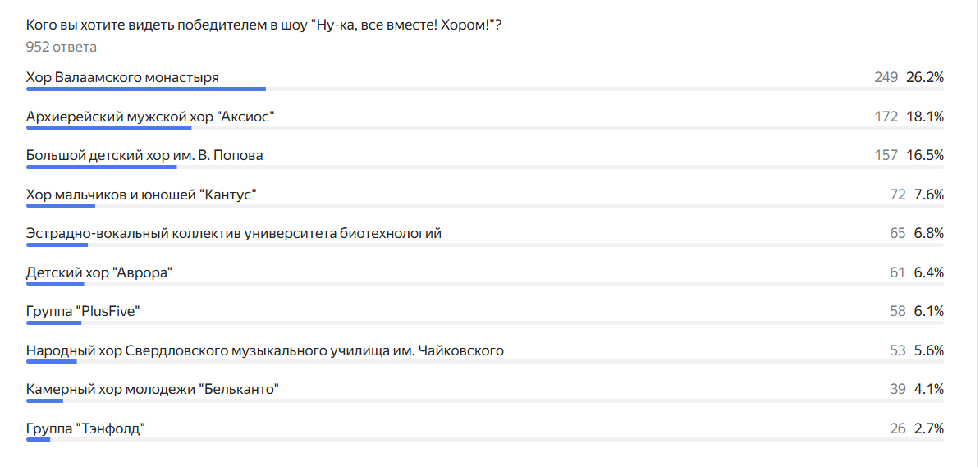Select Камерный хор молодежи "Бельканто" label
Image resolution: width=980 pixels, height=467 pixels.
point(153,389)
